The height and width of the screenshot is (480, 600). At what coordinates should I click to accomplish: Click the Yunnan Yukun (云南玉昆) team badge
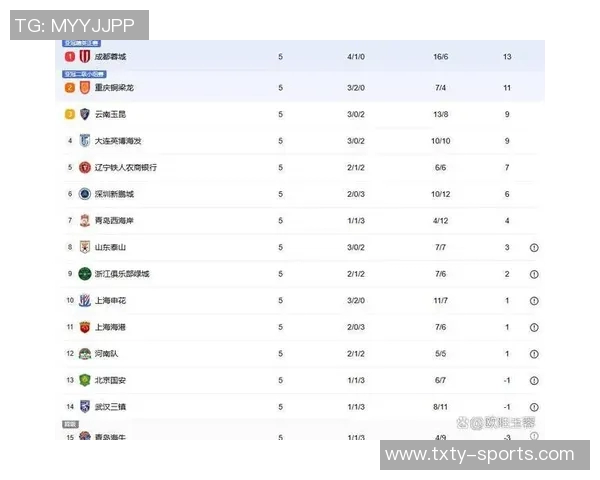tap(84, 114)
